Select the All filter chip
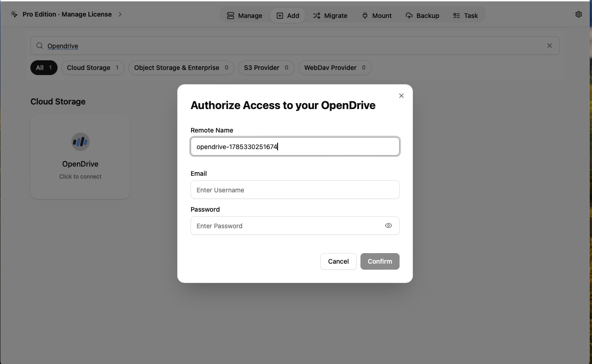Image resolution: width=592 pixels, height=364 pixels. [44, 68]
